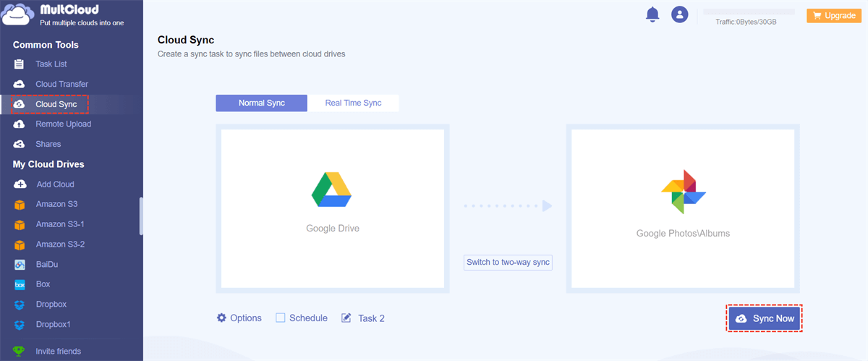Select Dropbox1 label in sidebar
The image size is (868, 361).
coord(54,325)
